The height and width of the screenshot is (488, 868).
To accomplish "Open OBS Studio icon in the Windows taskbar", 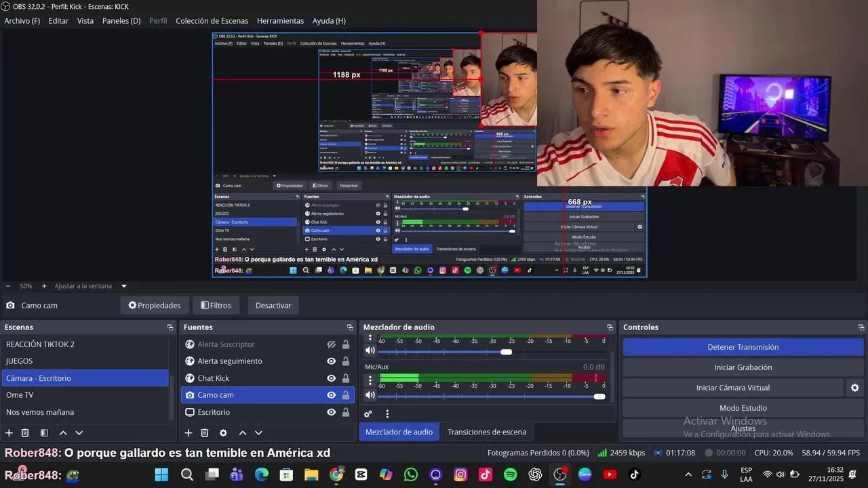I will (560, 474).
